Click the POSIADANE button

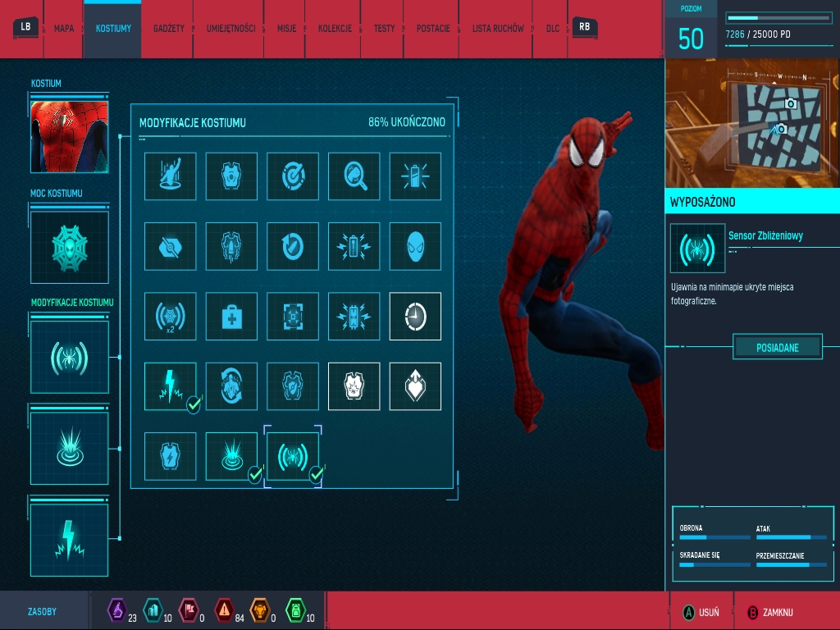(778, 348)
